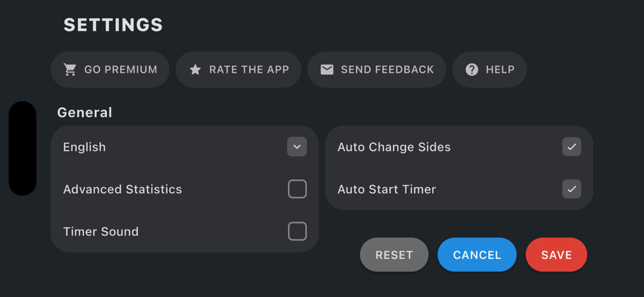Save the settings with red button
The height and width of the screenshot is (297, 644).
pyautogui.click(x=556, y=255)
